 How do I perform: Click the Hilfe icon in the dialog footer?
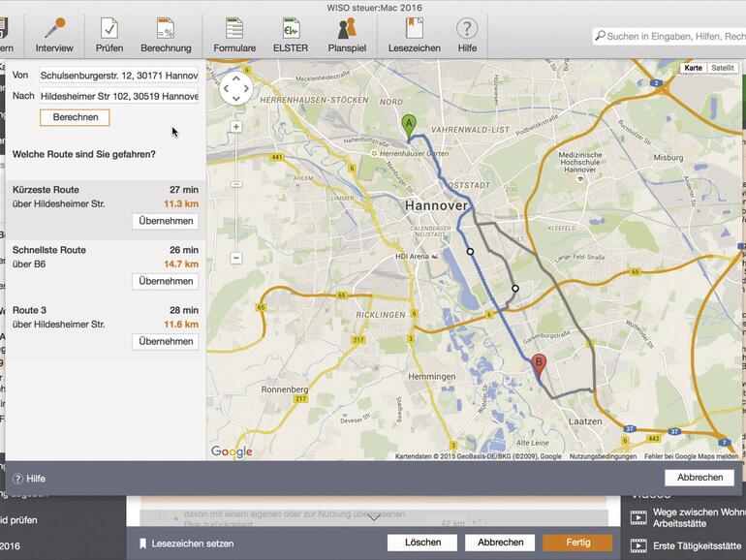click(x=17, y=479)
